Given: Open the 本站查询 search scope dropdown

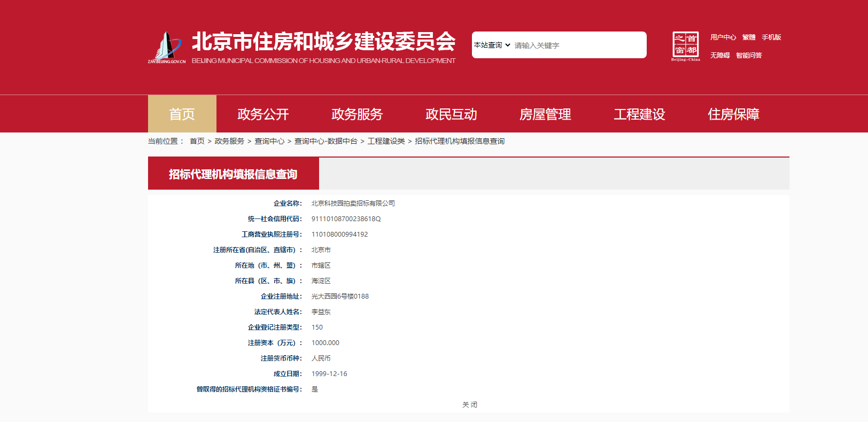Looking at the screenshot, I should [x=492, y=45].
